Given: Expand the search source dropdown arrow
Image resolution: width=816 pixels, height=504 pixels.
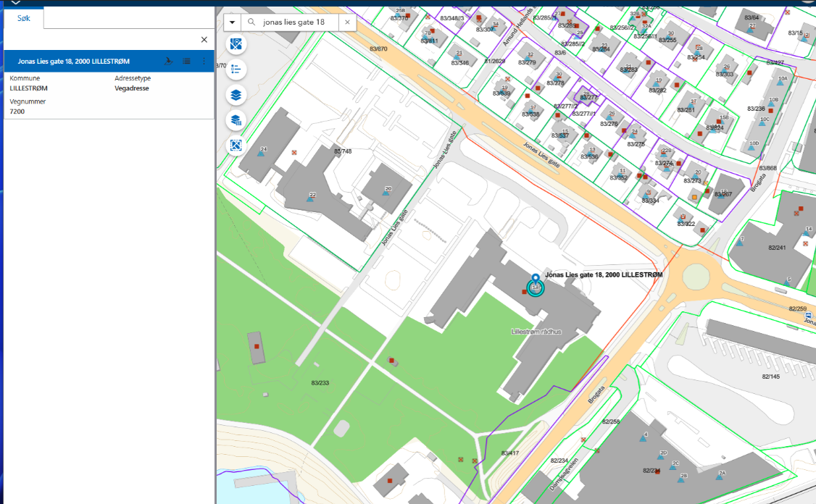Looking at the screenshot, I should click(232, 22).
